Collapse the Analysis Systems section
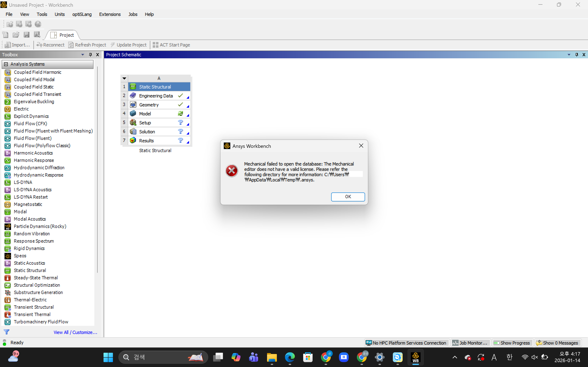 pos(6,64)
